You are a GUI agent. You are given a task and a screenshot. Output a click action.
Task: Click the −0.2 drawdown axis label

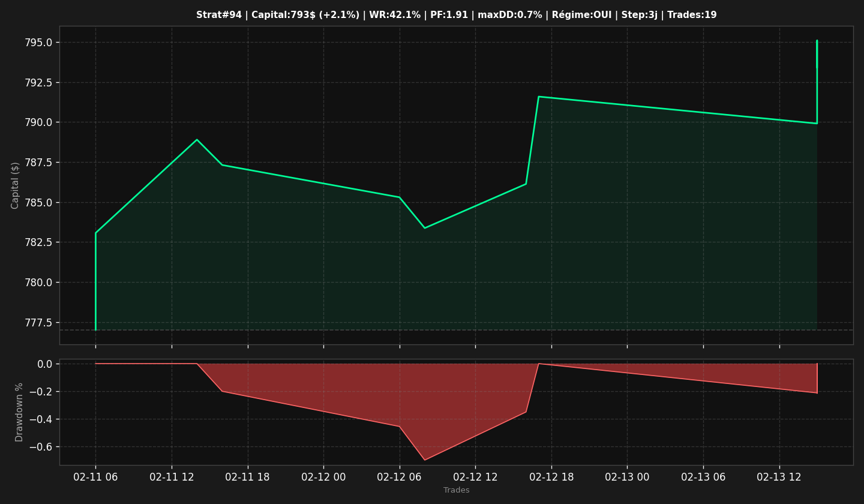(41, 392)
